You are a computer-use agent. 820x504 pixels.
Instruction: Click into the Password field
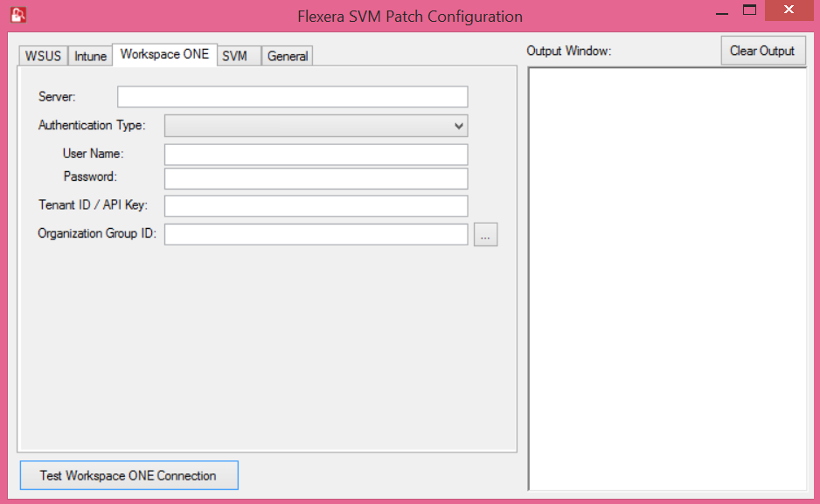pyautogui.click(x=316, y=178)
